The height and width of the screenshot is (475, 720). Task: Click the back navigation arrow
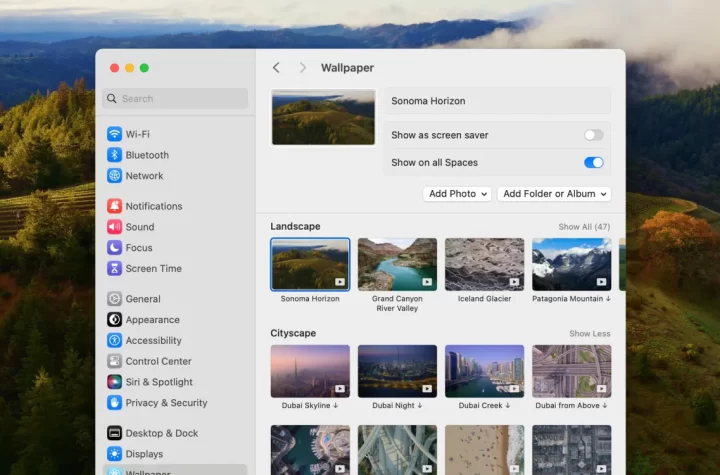click(x=276, y=68)
